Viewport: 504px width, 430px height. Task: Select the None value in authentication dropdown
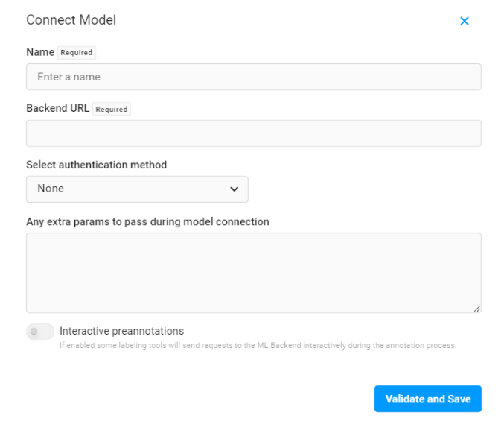click(51, 189)
